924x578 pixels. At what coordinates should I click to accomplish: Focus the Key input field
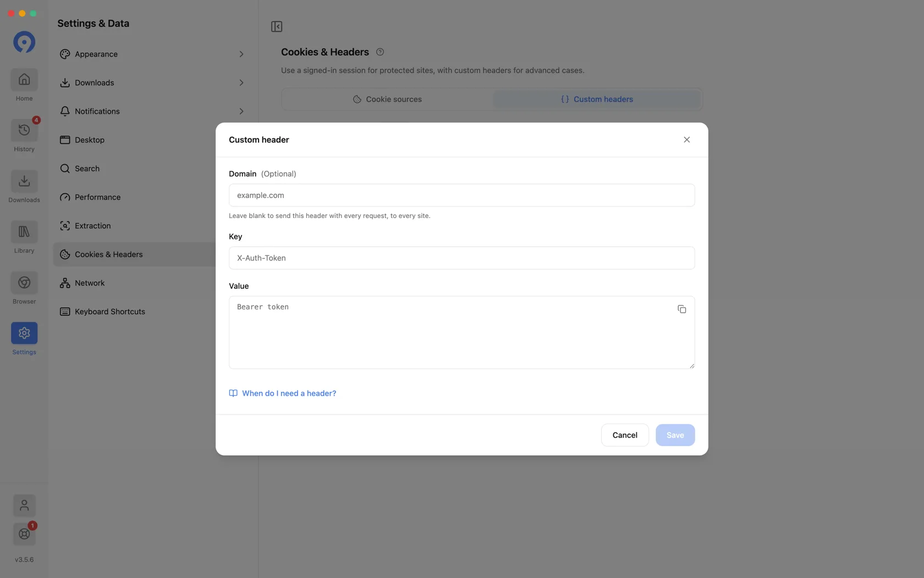(462, 258)
